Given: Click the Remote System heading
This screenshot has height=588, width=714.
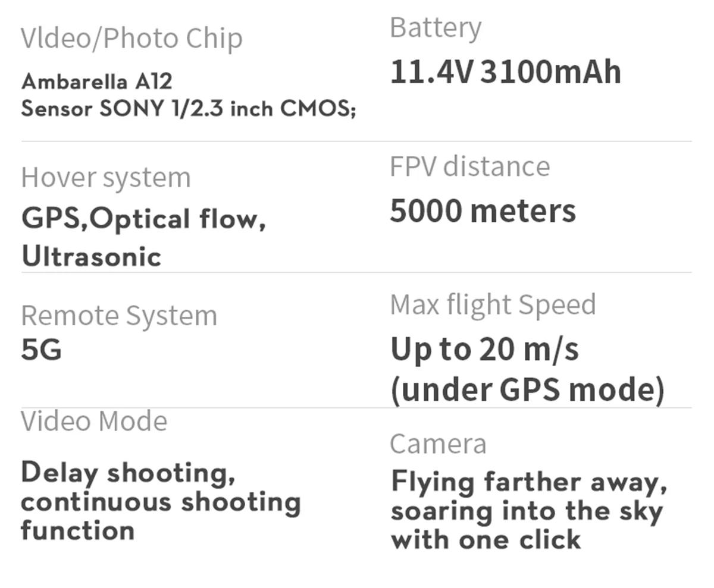Looking at the screenshot, I should (x=119, y=316).
